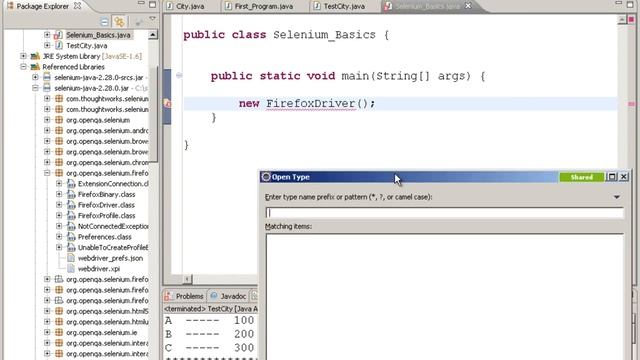This screenshot has width=640, height=360.
Task: Select TestCity.java in the Package Explorer tree
Action: [87, 46]
